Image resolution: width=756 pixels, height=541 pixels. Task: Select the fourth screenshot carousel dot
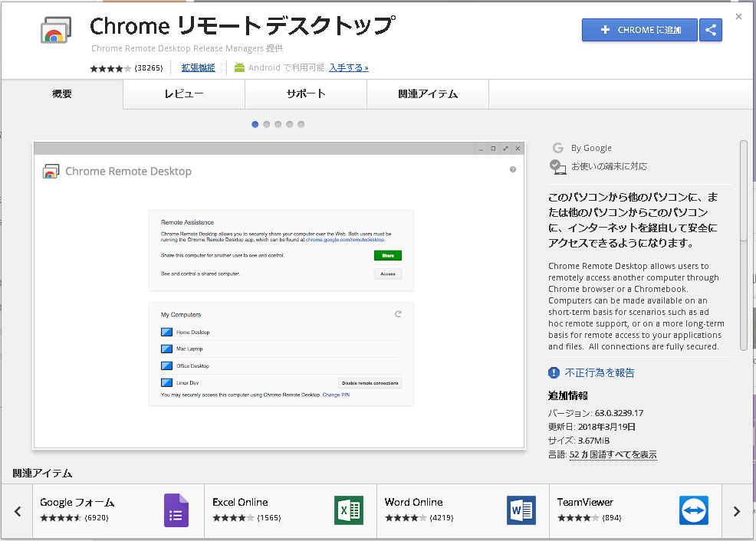(x=290, y=124)
